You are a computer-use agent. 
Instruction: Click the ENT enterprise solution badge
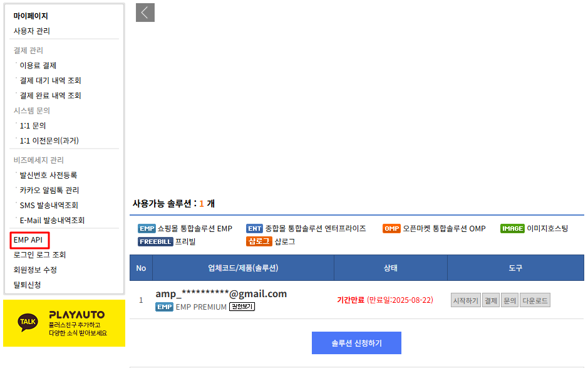(254, 229)
